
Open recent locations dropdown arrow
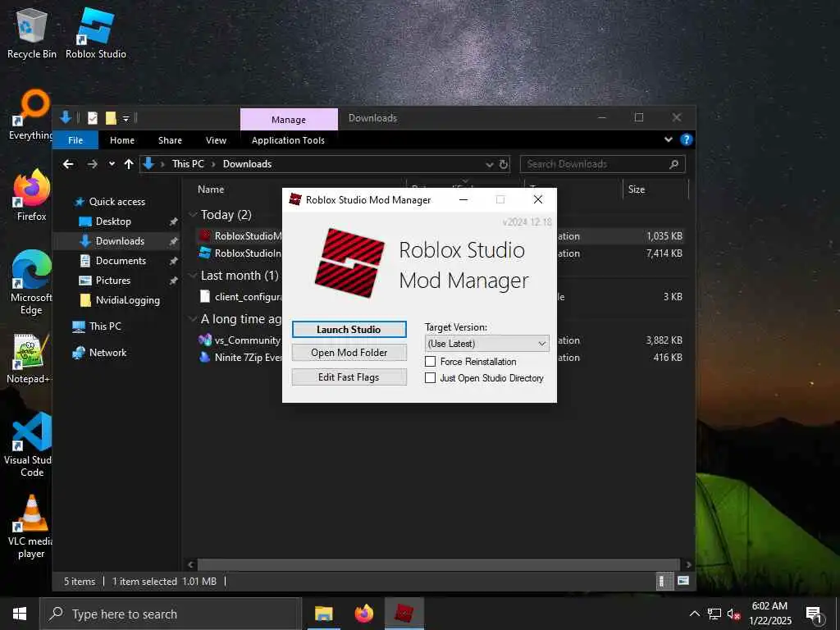tap(112, 164)
